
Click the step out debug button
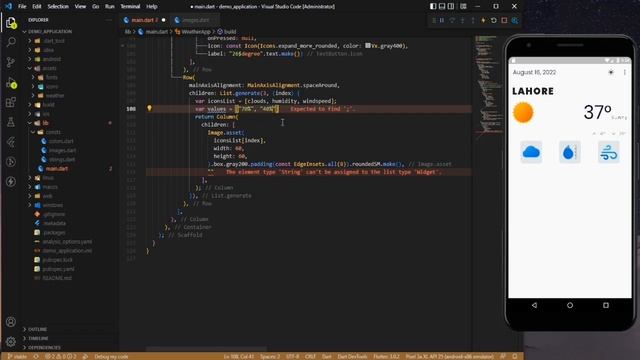click(473, 20)
